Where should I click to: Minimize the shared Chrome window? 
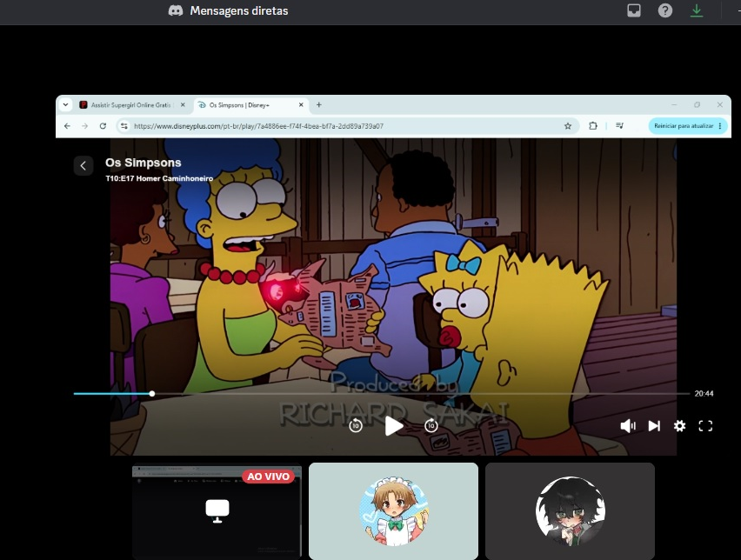[674, 105]
